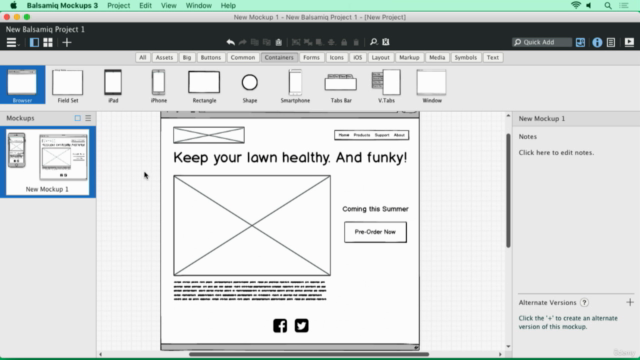The image size is (640, 360).
Task: Click here to edit notes text
Action: (x=556, y=153)
